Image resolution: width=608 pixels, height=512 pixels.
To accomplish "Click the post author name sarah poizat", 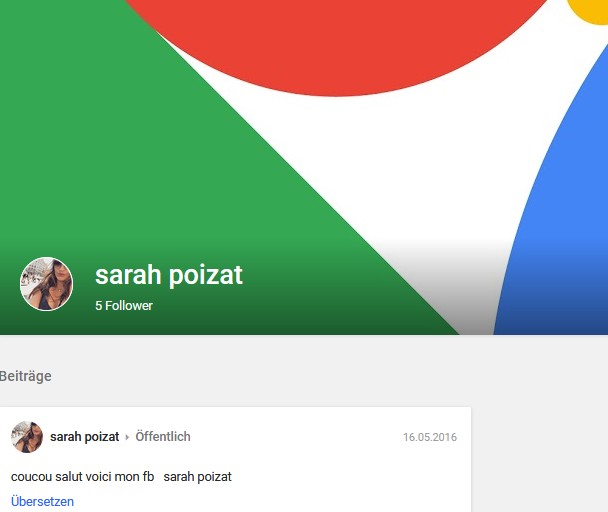I will 85,437.
